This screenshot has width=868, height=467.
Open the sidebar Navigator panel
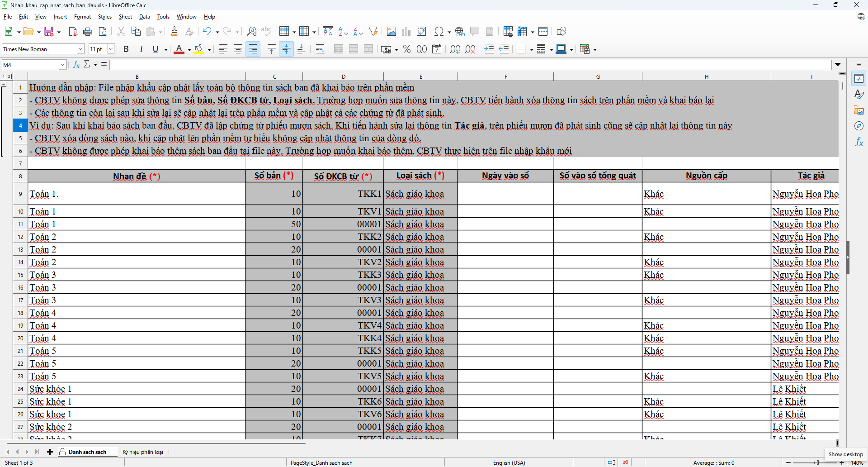[x=859, y=126]
